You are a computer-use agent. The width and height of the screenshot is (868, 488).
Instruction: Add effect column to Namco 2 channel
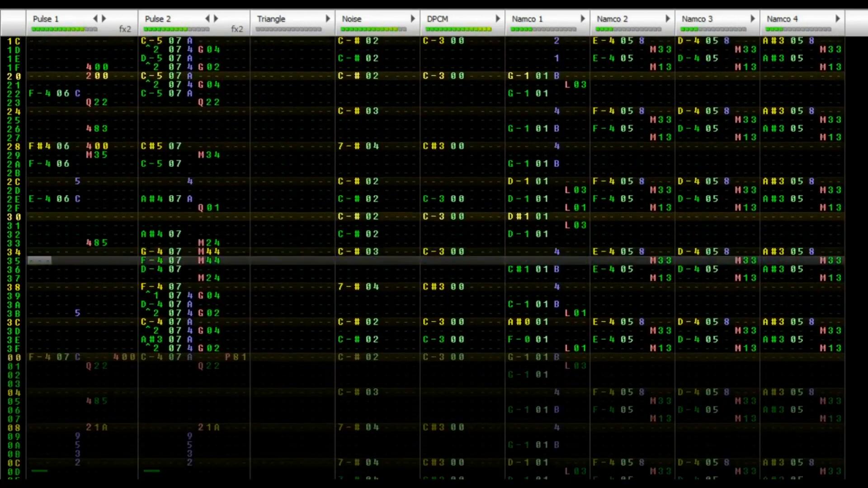point(668,19)
